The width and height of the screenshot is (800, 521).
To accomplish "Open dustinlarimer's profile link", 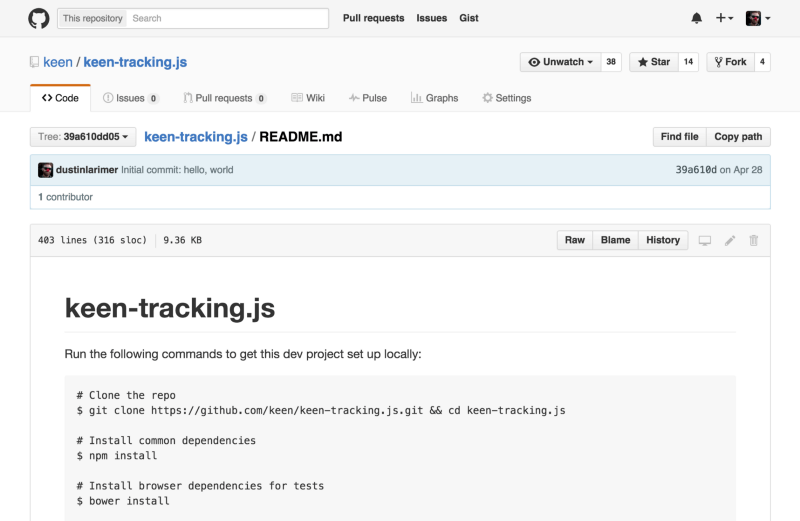I will point(87,170).
